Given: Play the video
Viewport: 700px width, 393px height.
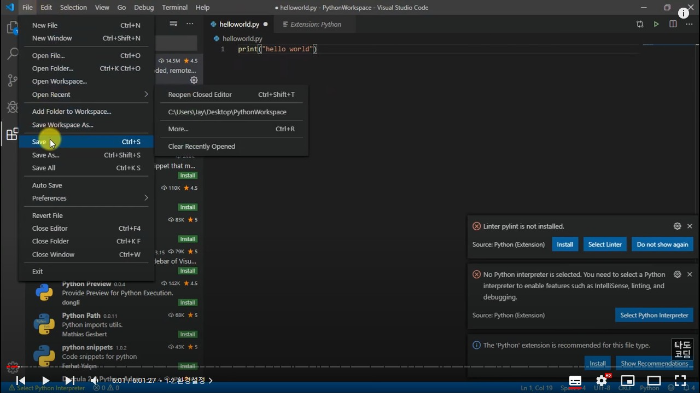Looking at the screenshot, I should click(x=46, y=380).
